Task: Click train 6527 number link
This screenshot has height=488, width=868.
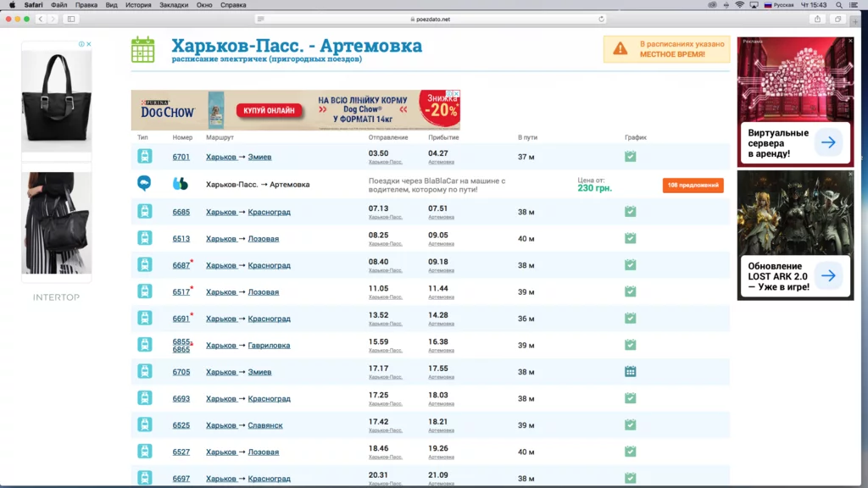Action: coord(181,452)
